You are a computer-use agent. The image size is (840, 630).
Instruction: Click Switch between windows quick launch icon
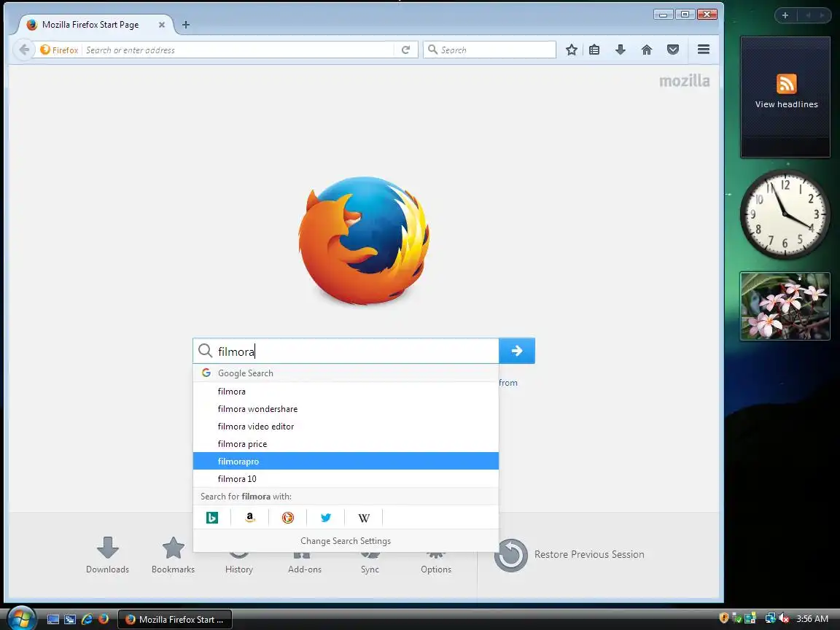(70, 619)
